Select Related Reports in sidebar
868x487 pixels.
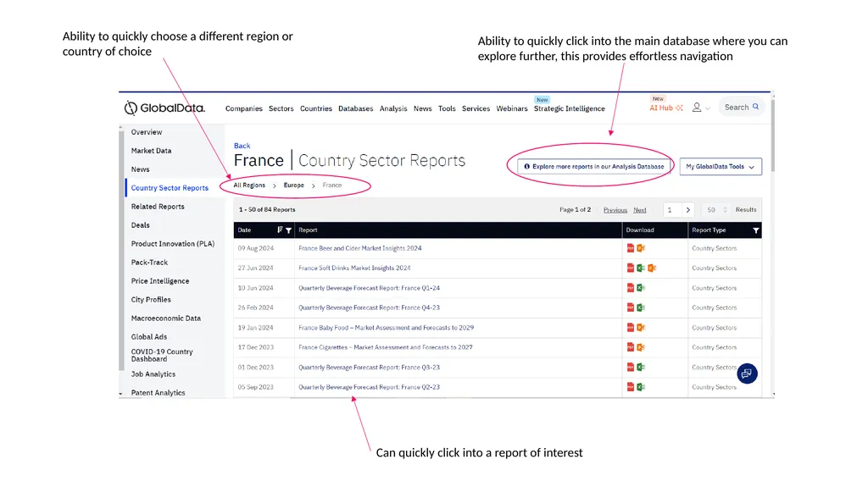(x=158, y=207)
